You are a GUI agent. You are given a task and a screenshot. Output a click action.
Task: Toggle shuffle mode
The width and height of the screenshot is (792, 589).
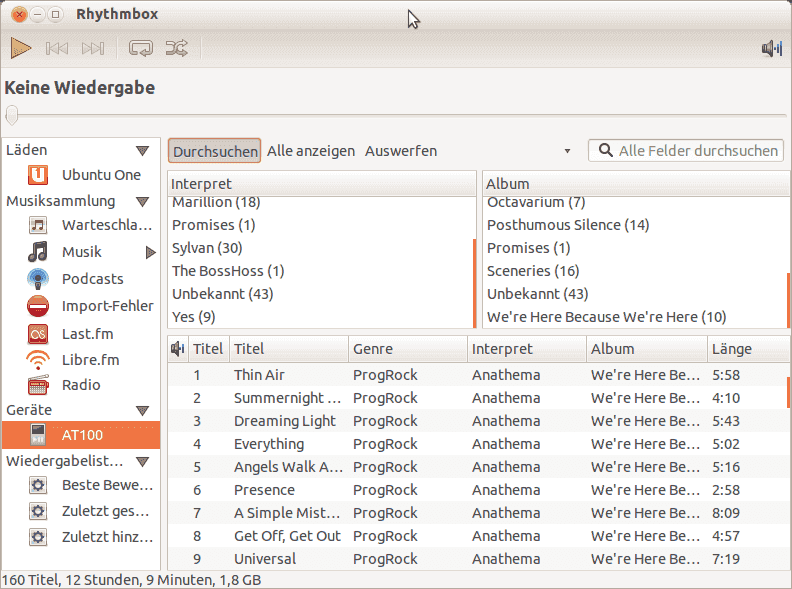click(x=177, y=48)
